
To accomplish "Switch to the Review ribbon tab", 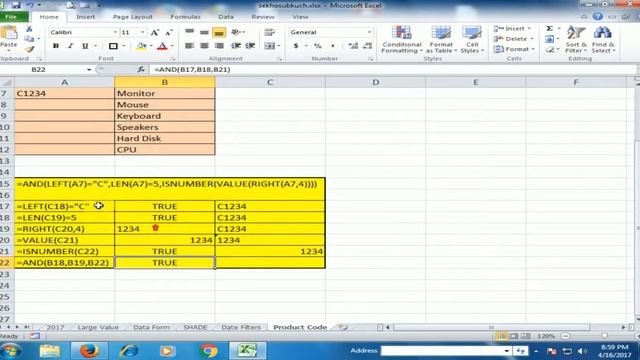I will point(263,17).
